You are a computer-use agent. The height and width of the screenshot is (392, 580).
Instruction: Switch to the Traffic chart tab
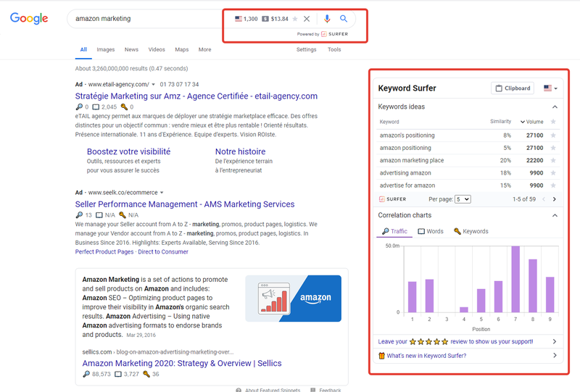coord(394,231)
